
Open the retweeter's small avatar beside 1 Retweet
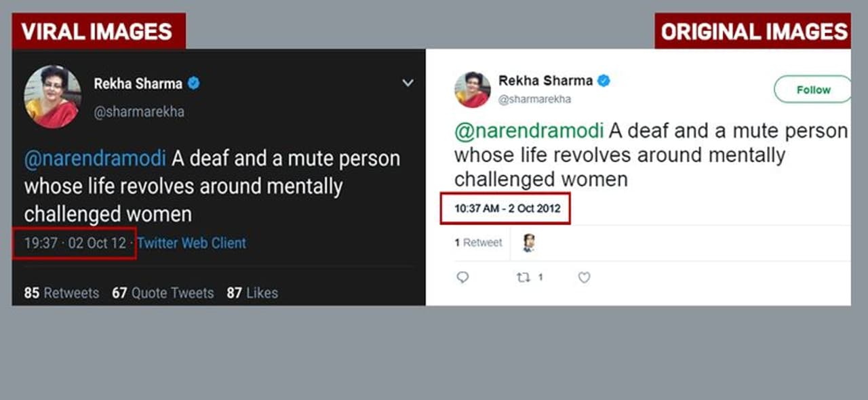[529, 243]
